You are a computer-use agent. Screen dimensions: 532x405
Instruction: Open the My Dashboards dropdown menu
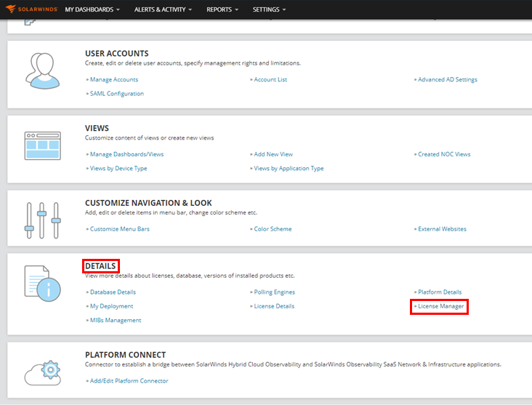pyautogui.click(x=92, y=9)
